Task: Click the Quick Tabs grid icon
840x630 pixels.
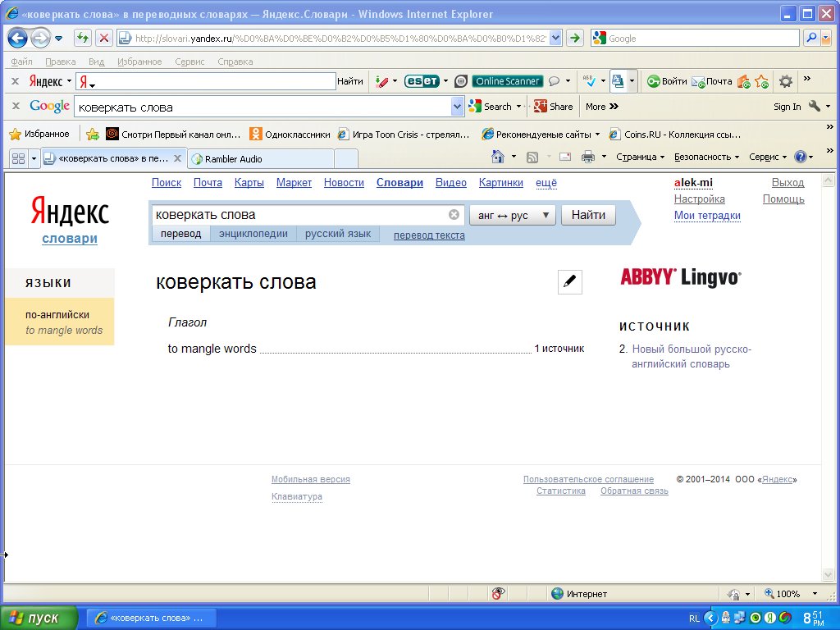Action: point(18,158)
